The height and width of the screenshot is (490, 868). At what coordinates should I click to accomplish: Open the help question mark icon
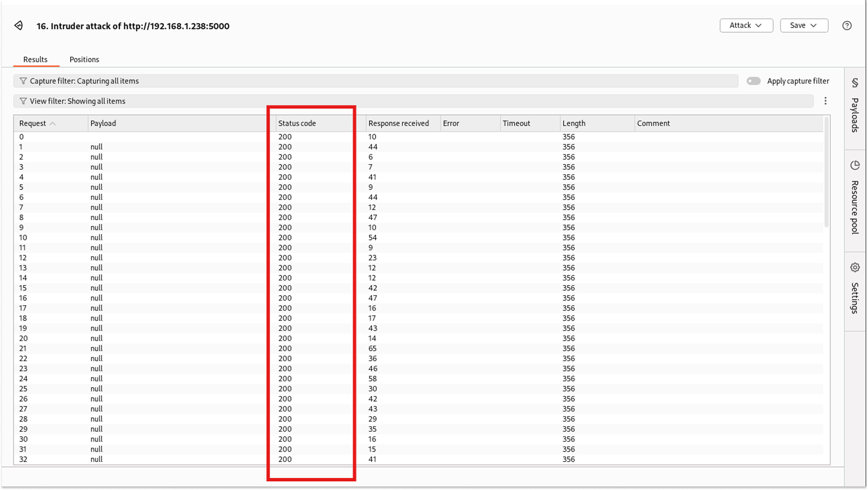click(847, 26)
